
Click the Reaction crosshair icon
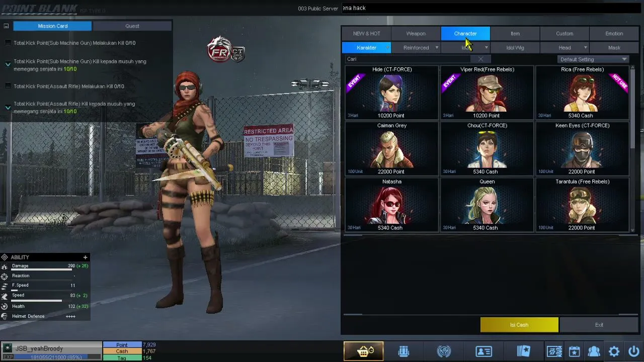(x=5, y=276)
